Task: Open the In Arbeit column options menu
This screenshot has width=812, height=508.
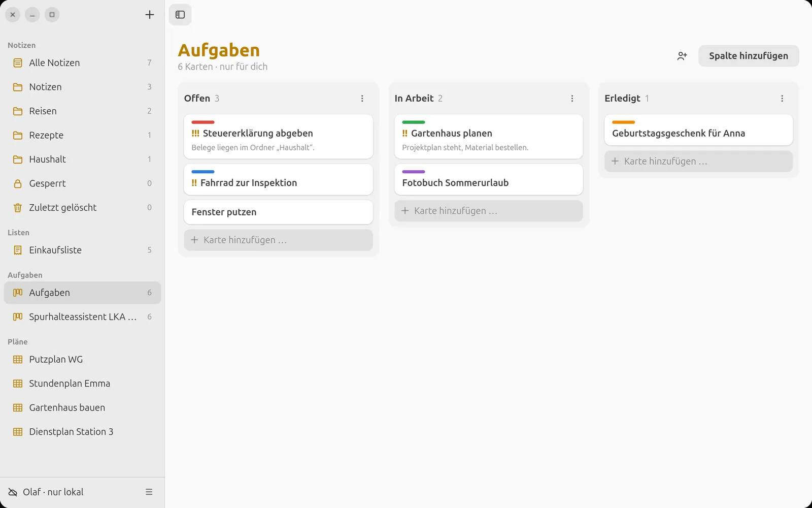Action: click(x=572, y=99)
